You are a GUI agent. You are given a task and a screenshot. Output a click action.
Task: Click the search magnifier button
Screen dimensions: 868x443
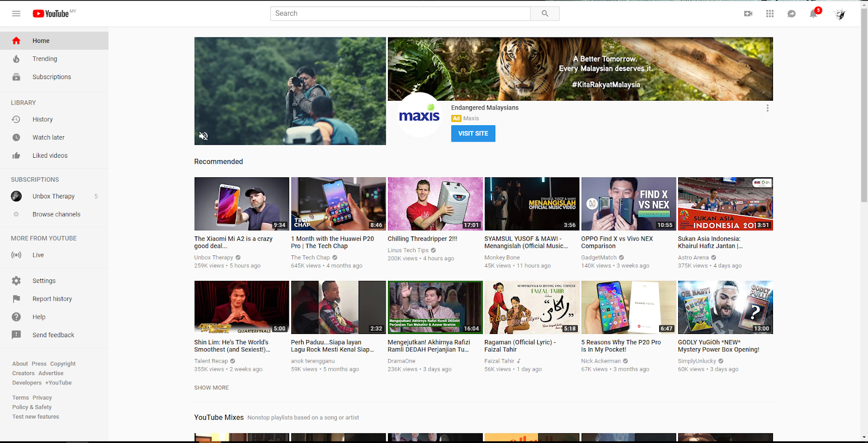point(545,14)
